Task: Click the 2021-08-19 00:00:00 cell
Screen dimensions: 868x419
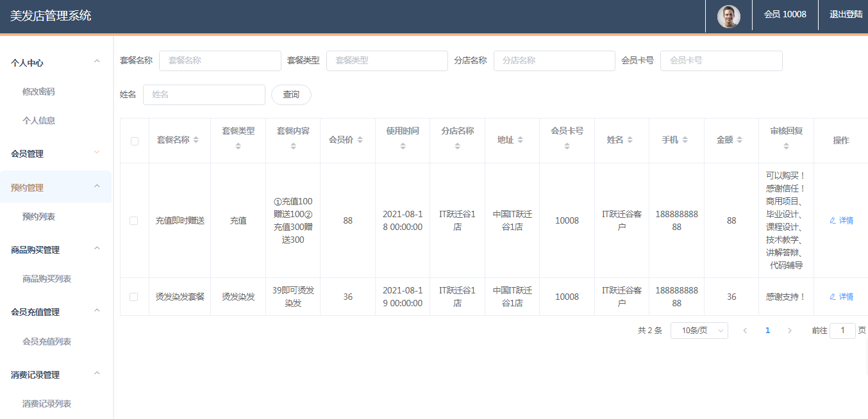Action: click(x=403, y=297)
